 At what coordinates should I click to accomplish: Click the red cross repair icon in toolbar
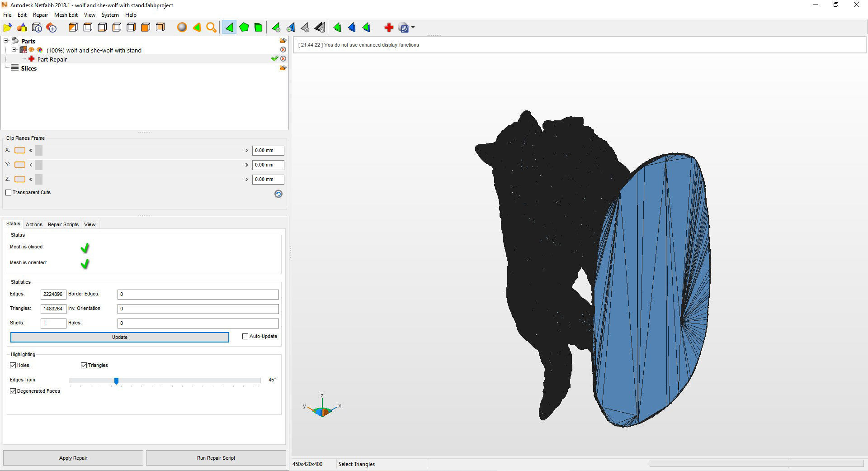[388, 28]
